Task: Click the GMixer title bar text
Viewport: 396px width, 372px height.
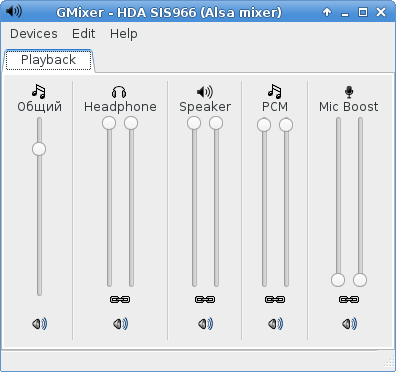Action: tap(169, 13)
